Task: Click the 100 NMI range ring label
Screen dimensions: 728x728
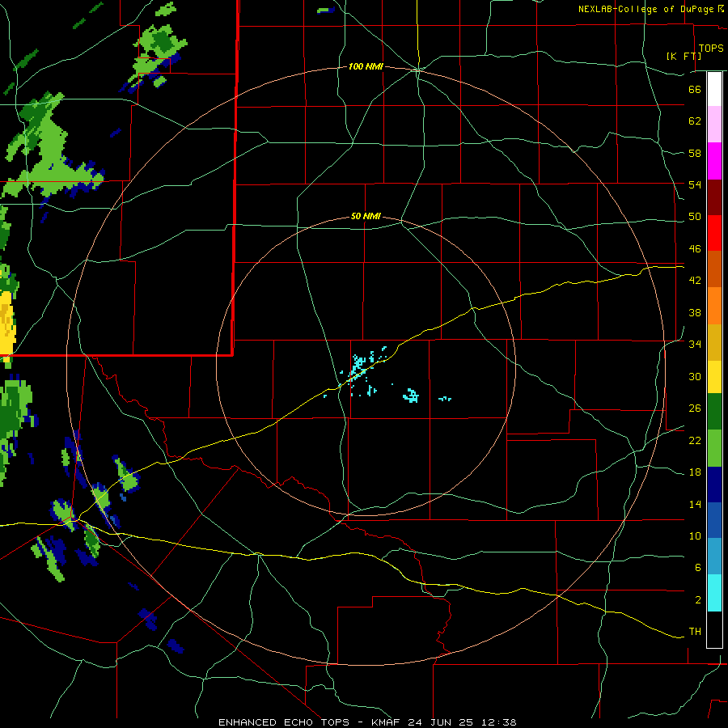Action: click(366, 66)
